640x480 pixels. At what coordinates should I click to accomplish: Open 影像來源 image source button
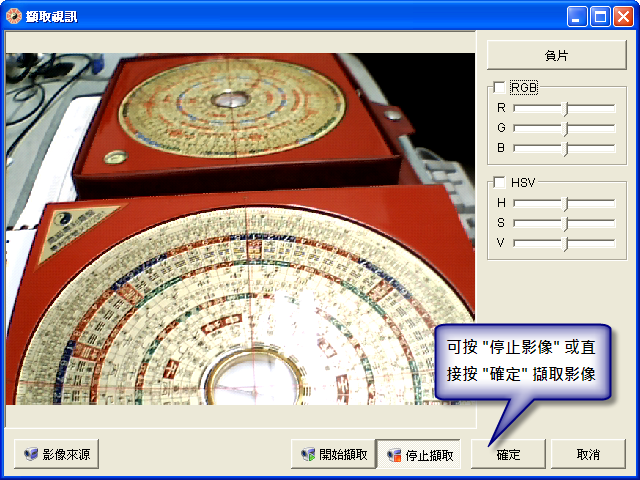point(56,454)
